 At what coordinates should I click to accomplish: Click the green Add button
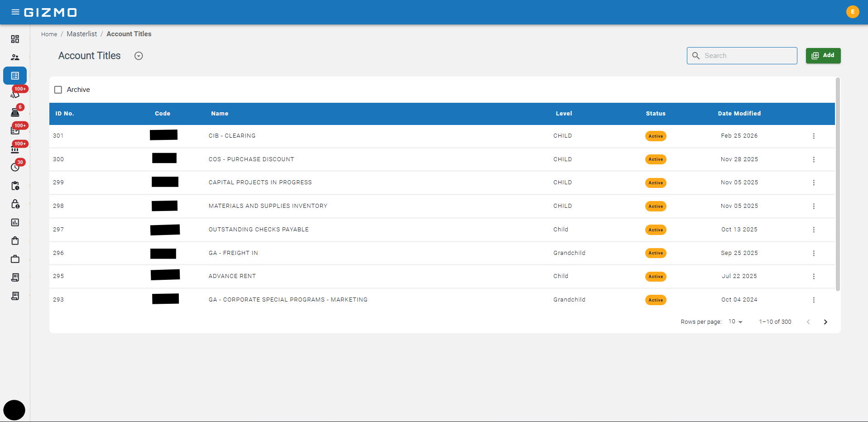[x=823, y=56]
